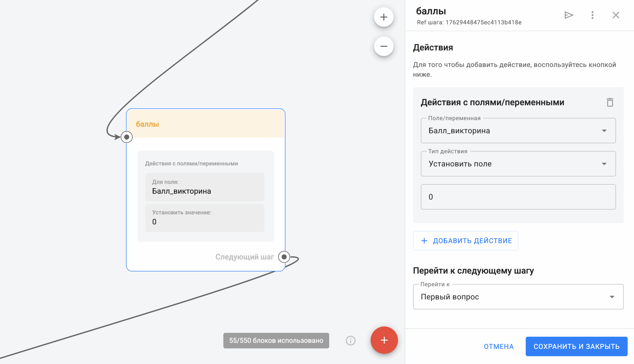Click the Отмена button
This screenshot has width=634, height=364.
[498, 346]
